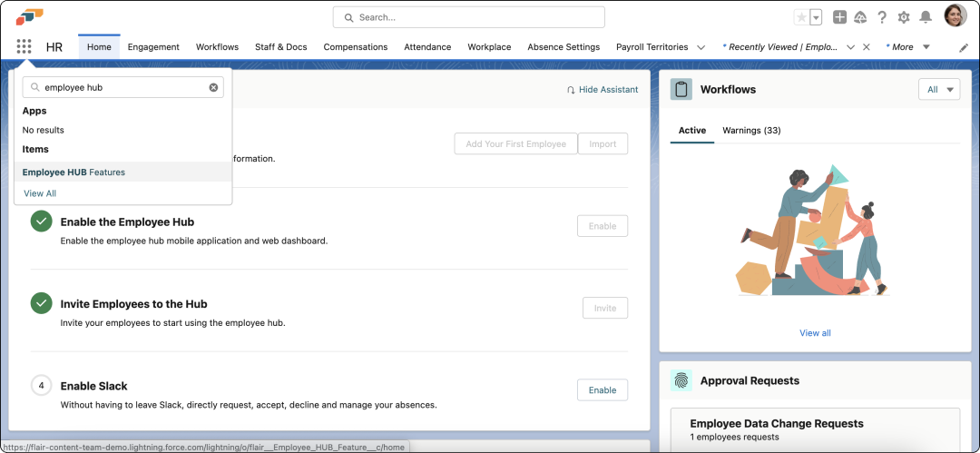Click the Enable button for Slack
Image resolution: width=980 pixels, height=453 pixels.
603,390
